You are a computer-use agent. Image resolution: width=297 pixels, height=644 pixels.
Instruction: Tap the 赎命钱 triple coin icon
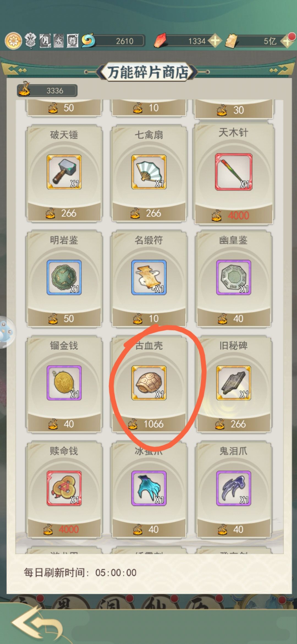click(x=64, y=488)
